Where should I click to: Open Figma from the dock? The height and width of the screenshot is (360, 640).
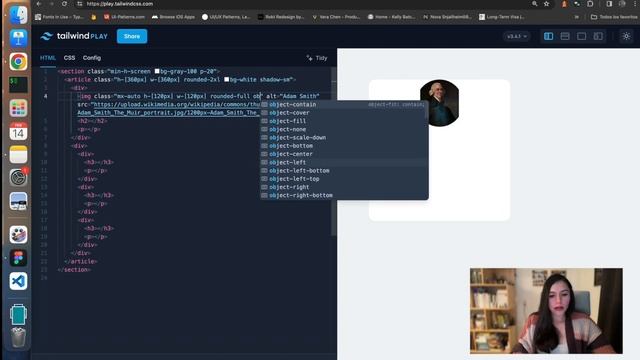pyautogui.click(x=18, y=258)
